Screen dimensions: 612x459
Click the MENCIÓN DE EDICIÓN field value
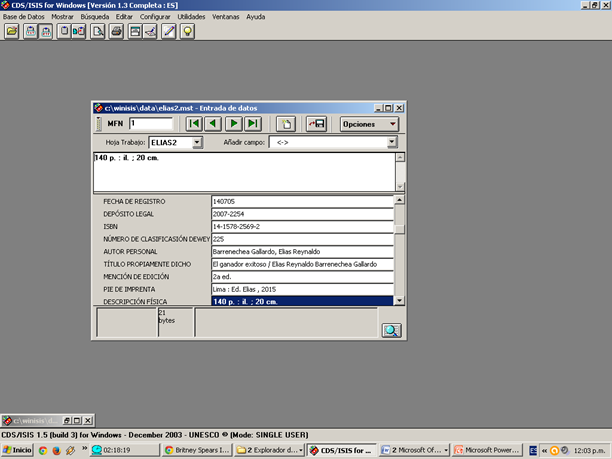[302, 277]
